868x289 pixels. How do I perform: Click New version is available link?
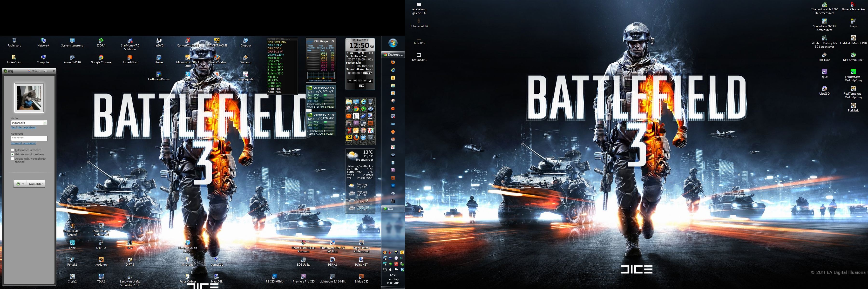(x=320, y=81)
